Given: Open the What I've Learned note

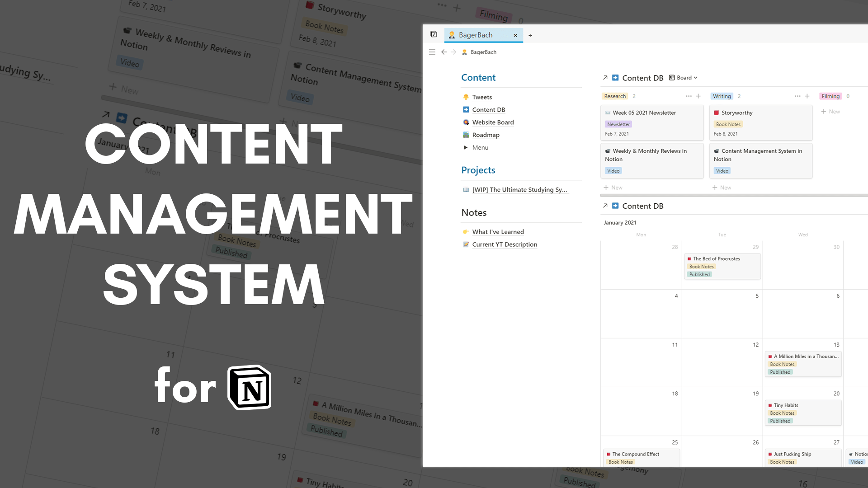Looking at the screenshot, I should click(498, 232).
